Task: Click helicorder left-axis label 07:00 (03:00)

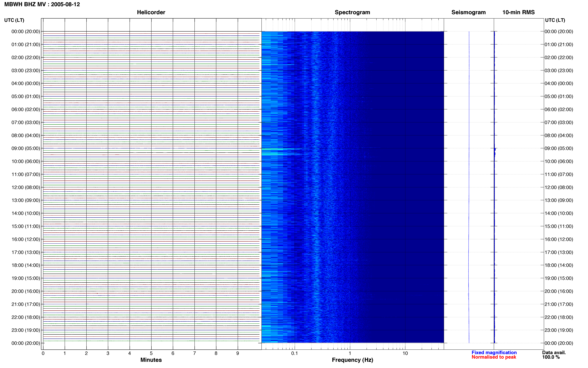Action: [26, 122]
